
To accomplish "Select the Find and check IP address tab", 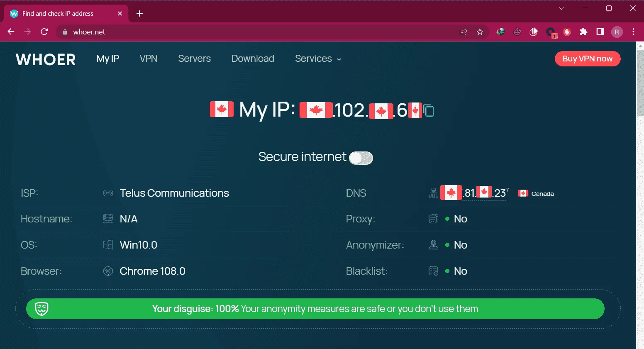I will [66, 14].
